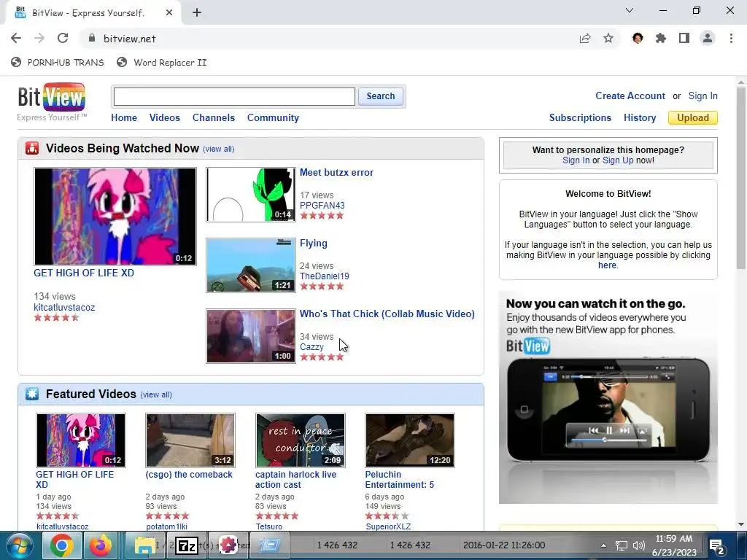
Task: Click the Videos Being Watched Now red icon
Action: coord(32,149)
